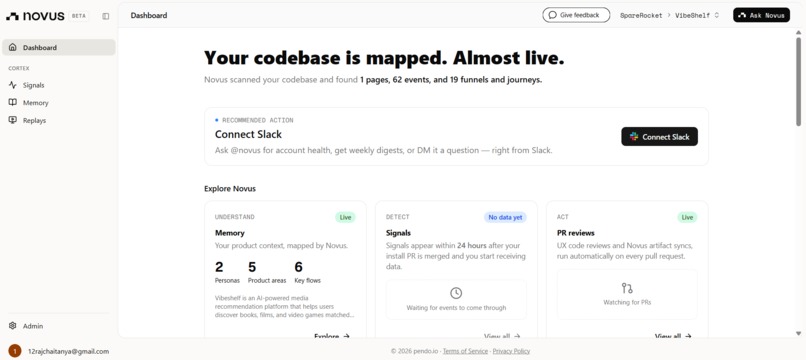Click the RECOMMENDED ACTION label

258,120
